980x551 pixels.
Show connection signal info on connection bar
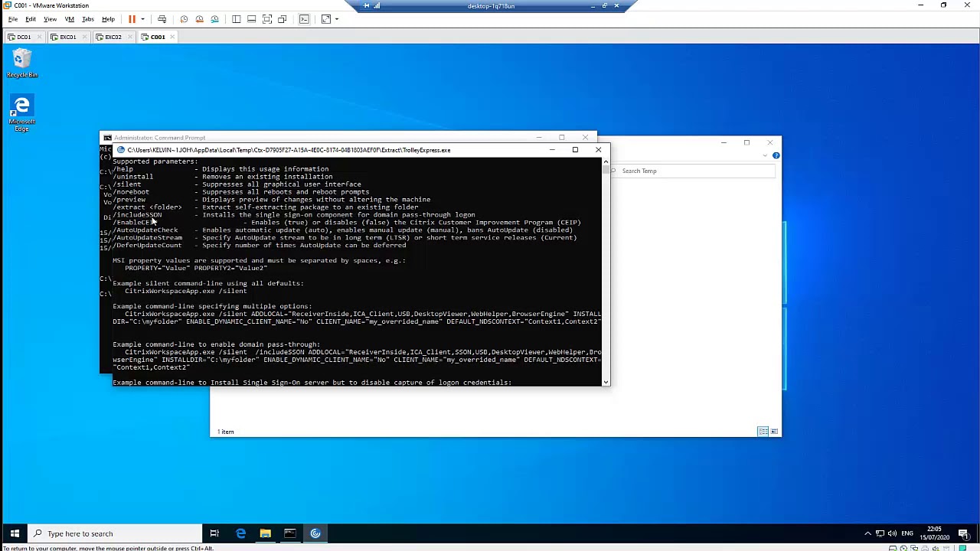(377, 6)
